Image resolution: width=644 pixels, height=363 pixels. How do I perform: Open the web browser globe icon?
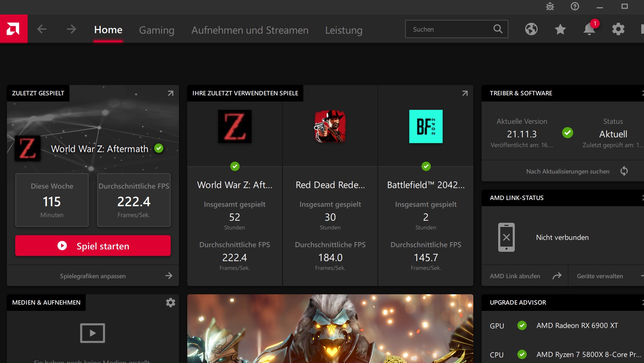click(531, 29)
